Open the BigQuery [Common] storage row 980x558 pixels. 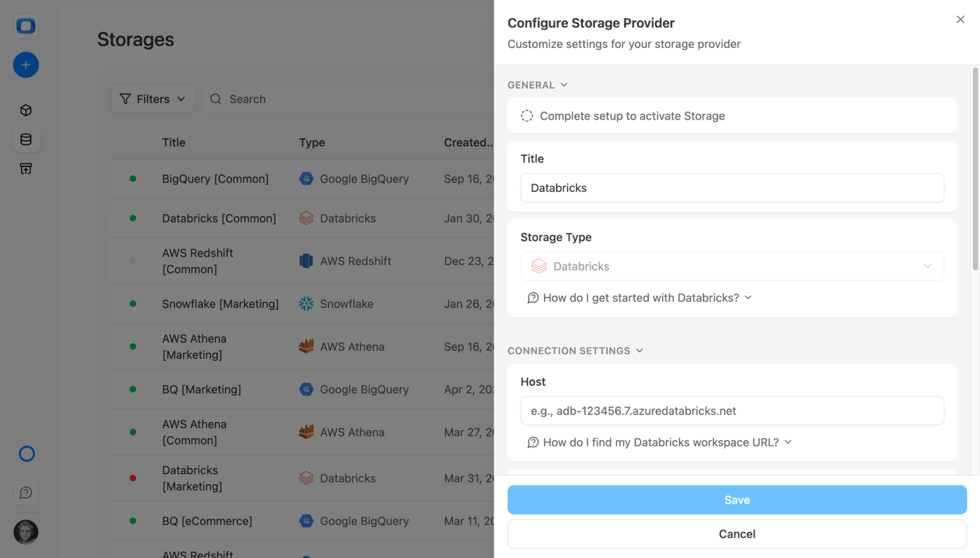tap(302, 179)
